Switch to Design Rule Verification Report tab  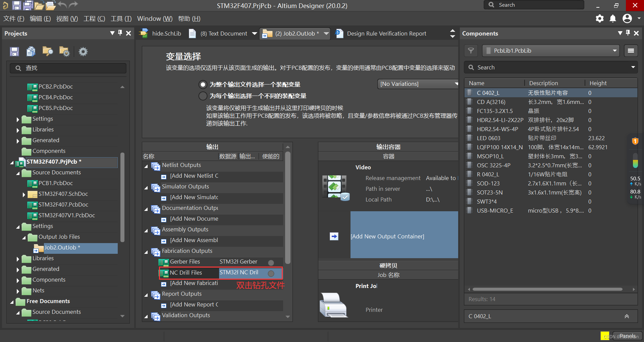point(381,34)
